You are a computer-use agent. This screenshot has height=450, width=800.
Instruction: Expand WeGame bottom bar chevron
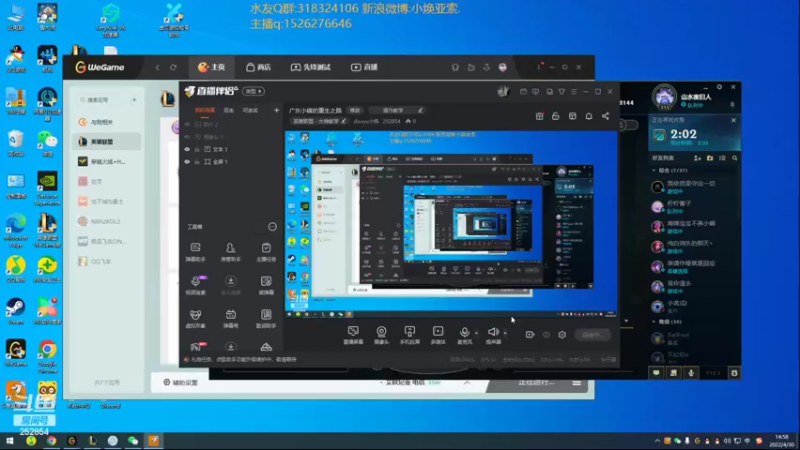click(467, 383)
